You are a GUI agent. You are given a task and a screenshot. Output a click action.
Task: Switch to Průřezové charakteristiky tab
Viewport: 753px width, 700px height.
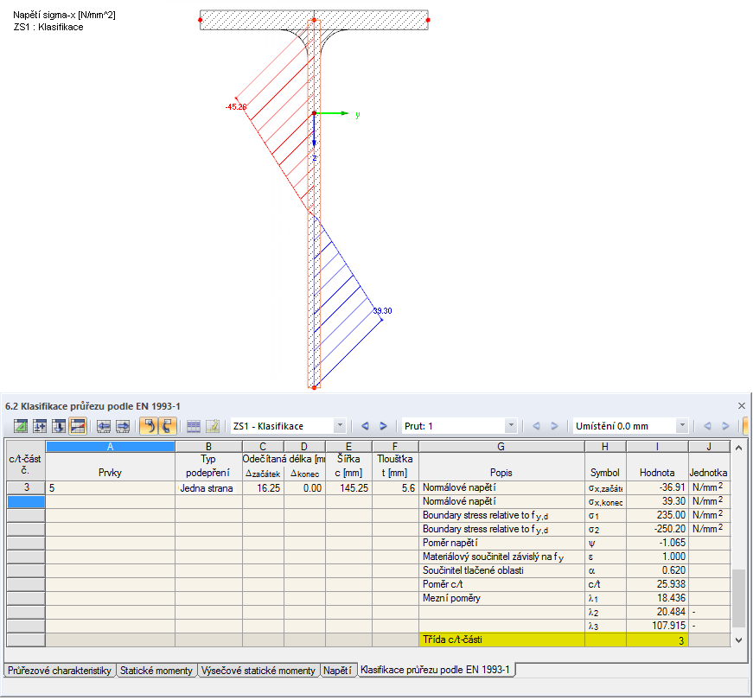60,671
